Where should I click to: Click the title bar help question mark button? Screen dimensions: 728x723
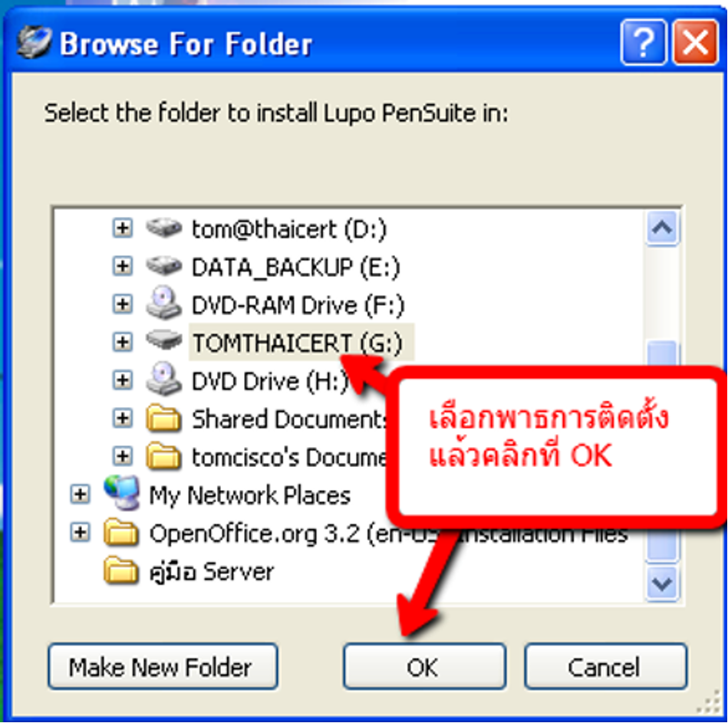pyautogui.click(x=644, y=41)
